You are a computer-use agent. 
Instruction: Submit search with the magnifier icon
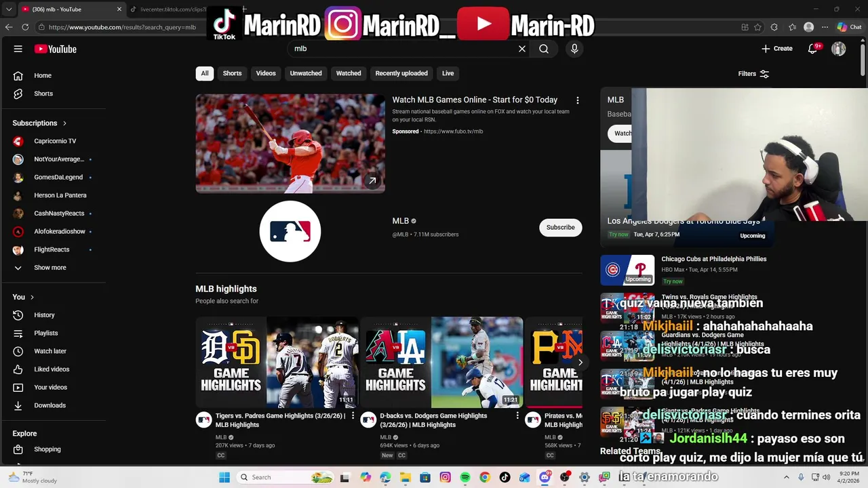(x=544, y=49)
